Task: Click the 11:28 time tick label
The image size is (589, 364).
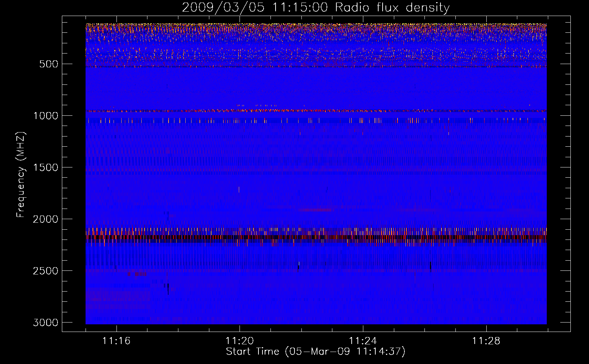Action: (486, 341)
